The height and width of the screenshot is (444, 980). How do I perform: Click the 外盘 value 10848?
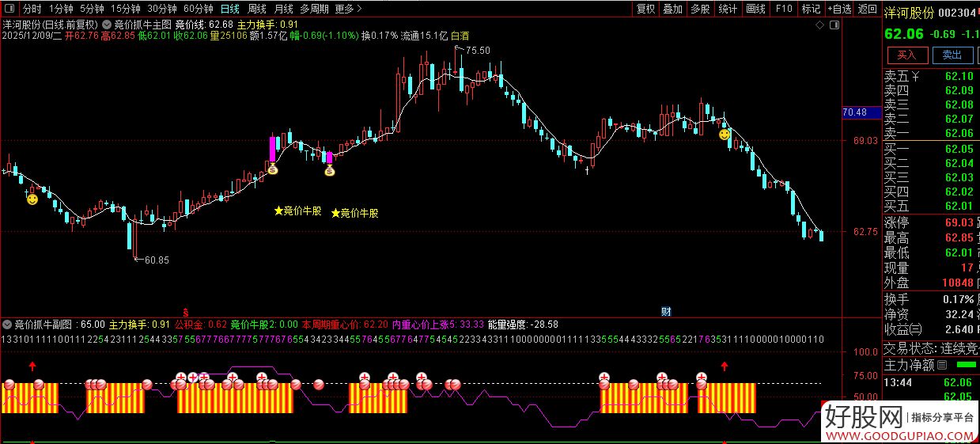957,283
